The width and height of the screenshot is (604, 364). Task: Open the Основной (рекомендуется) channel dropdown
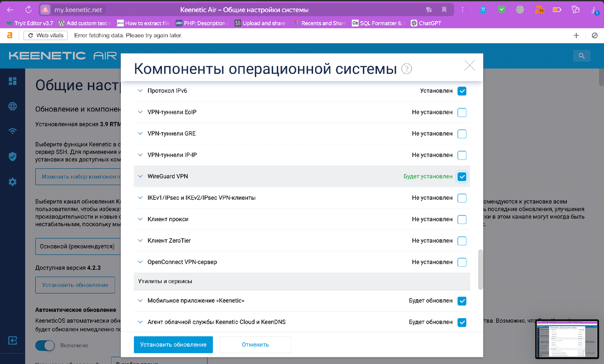[x=78, y=247]
